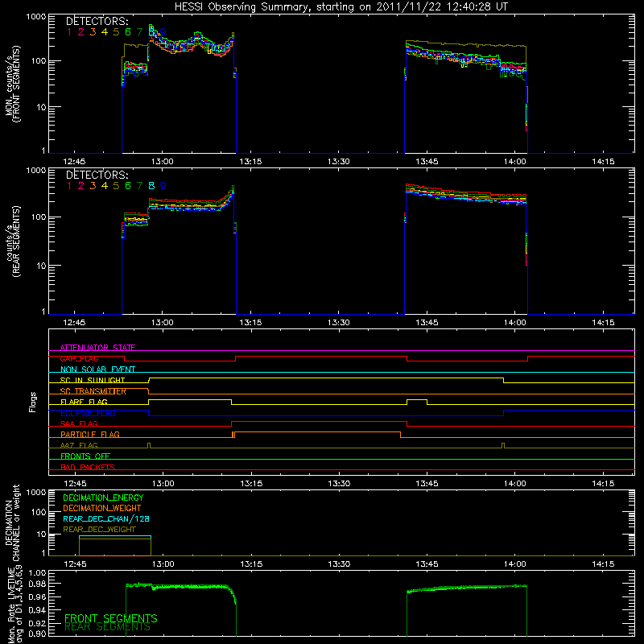Click the ATTENUATOR_STATE flag label
644x644 pixels.
coord(97,348)
